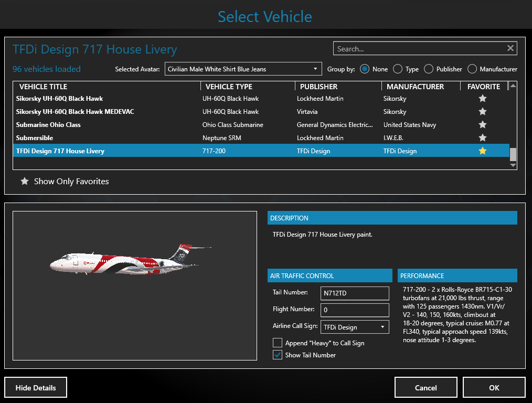This screenshot has width=532, height=403.
Task: Click the Virtavia publisher cell
Action: click(x=307, y=111)
